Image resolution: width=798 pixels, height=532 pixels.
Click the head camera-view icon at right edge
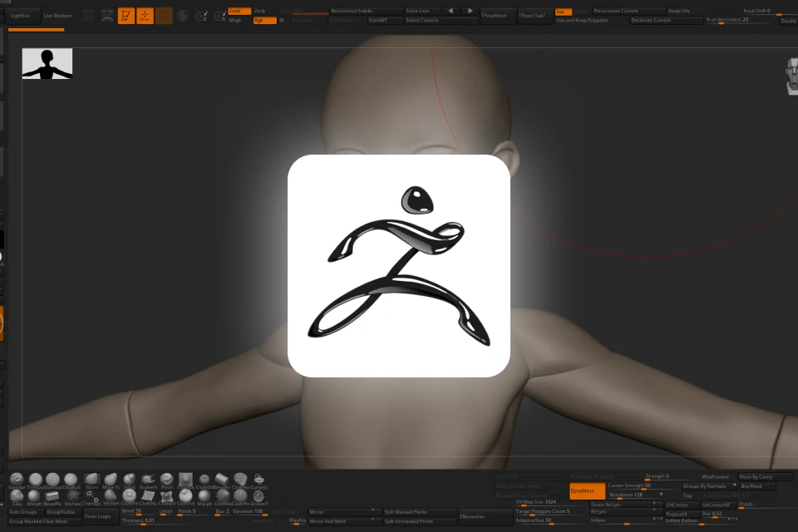[x=792, y=76]
